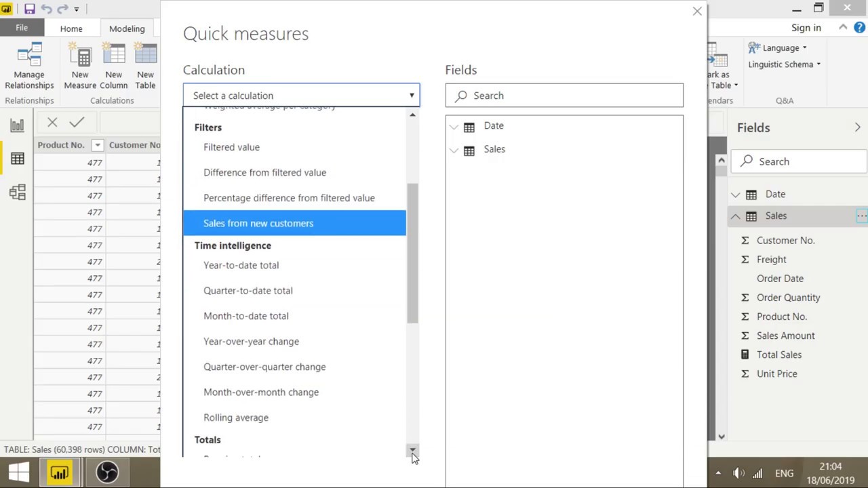Choose the Rolling average calculation
Screen dimensions: 868x488
pos(236,418)
